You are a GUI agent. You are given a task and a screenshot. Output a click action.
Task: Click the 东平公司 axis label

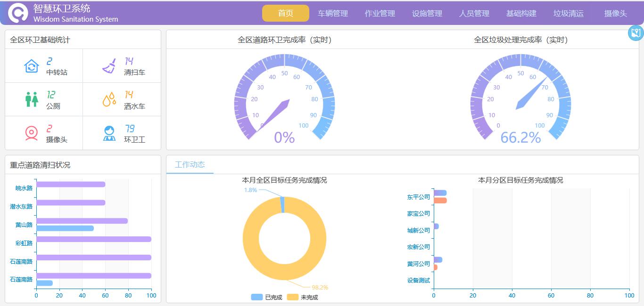(x=419, y=197)
